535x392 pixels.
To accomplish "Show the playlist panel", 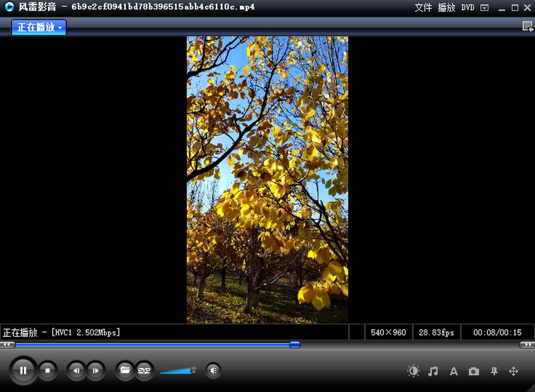I will pyautogui.click(x=527, y=27).
